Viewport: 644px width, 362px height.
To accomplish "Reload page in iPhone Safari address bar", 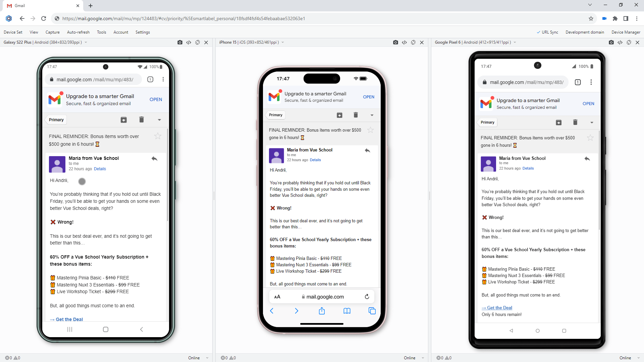I will pos(367,297).
